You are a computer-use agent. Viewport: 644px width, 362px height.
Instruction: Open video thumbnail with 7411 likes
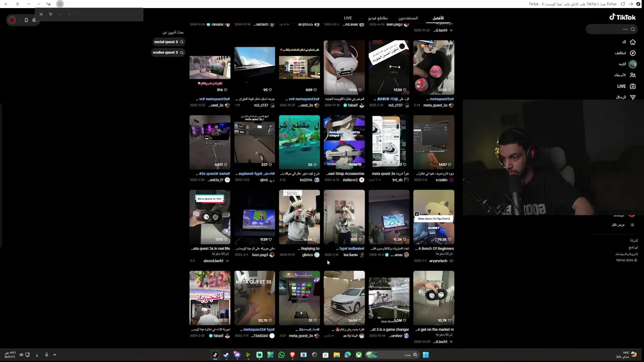344,217
